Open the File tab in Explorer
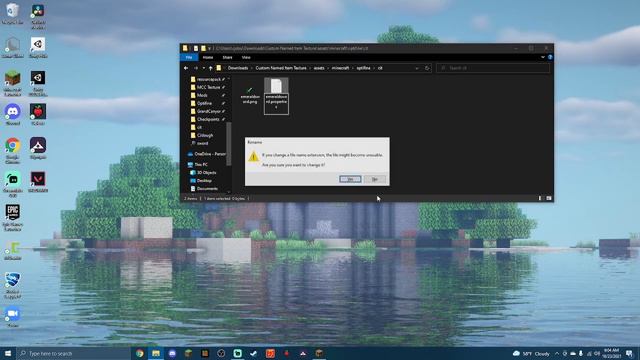640x360 pixels. [189, 58]
